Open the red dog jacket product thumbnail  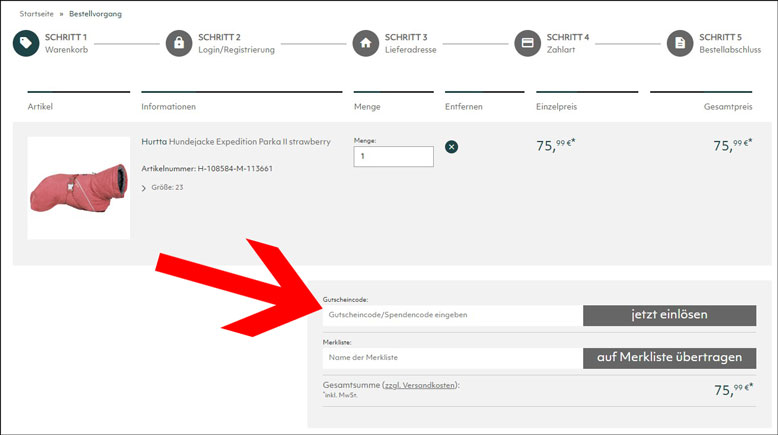click(78, 188)
